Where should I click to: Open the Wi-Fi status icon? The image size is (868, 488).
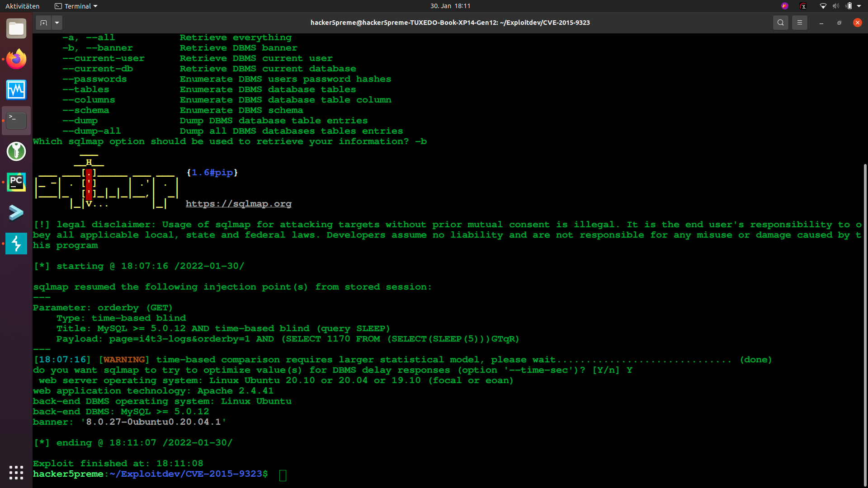[x=823, y=6]
